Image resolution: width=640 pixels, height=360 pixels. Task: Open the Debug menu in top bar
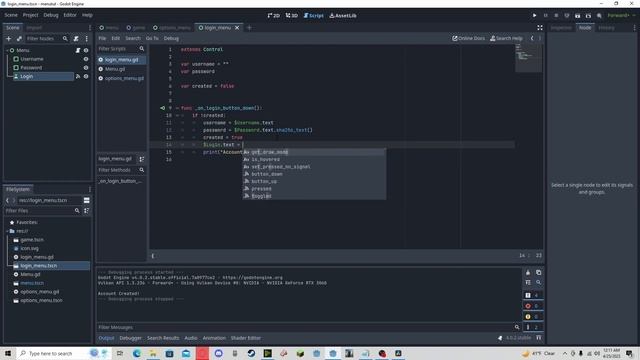tap(51, 15)
